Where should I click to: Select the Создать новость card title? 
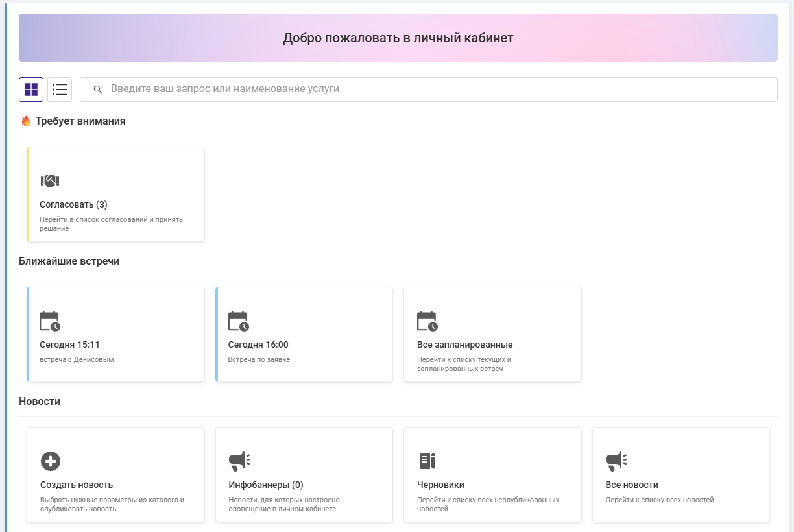click(76, 485)
